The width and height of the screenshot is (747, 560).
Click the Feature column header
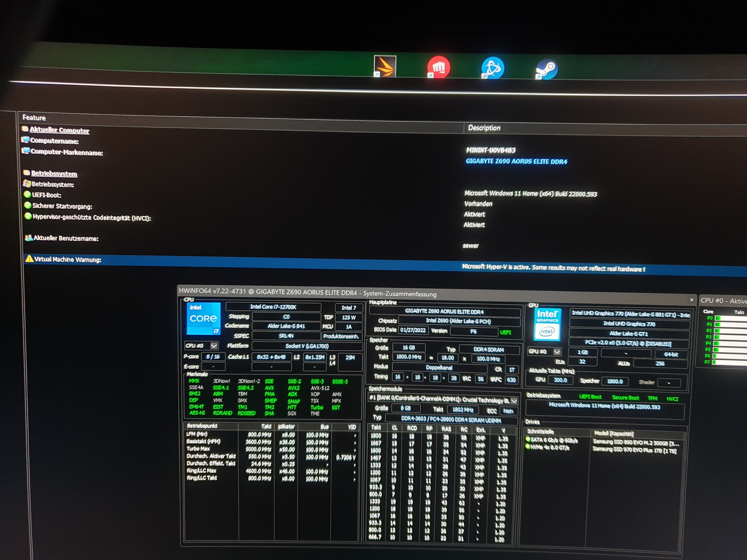click(34, 117)
